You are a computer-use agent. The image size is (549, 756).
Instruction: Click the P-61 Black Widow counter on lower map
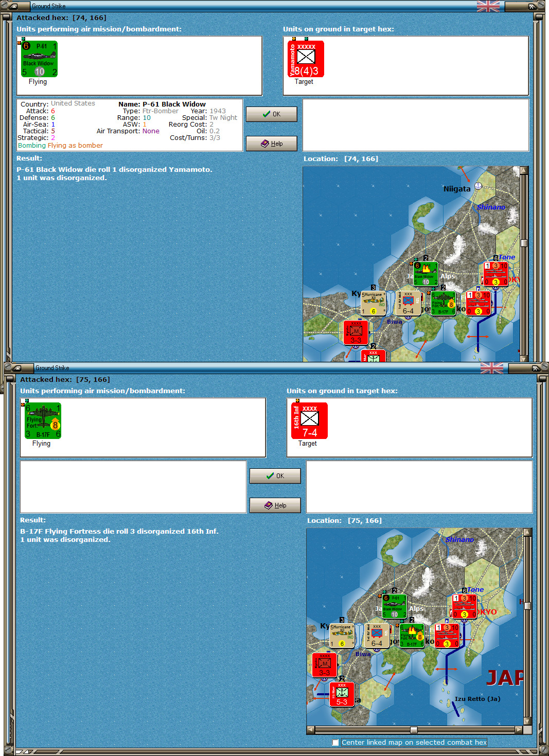tap(394, 606)
